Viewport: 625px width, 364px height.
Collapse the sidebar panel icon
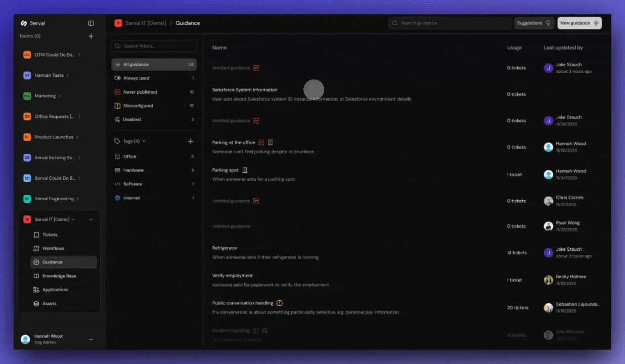coord(91,23)
